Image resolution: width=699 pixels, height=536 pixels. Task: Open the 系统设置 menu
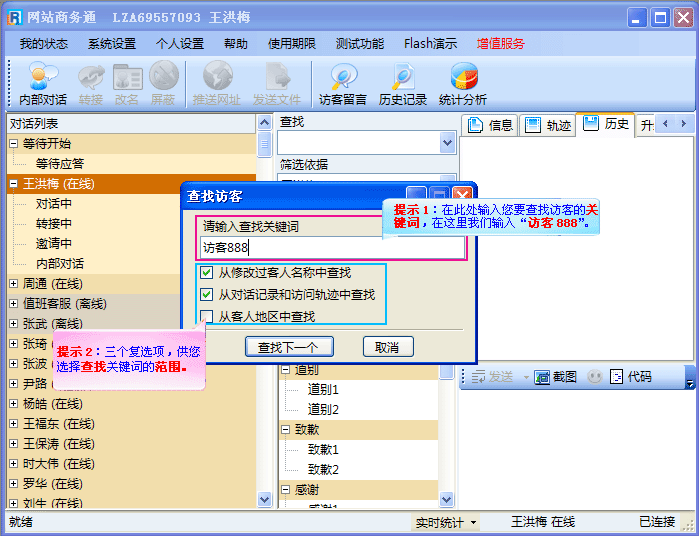(111, 44)
